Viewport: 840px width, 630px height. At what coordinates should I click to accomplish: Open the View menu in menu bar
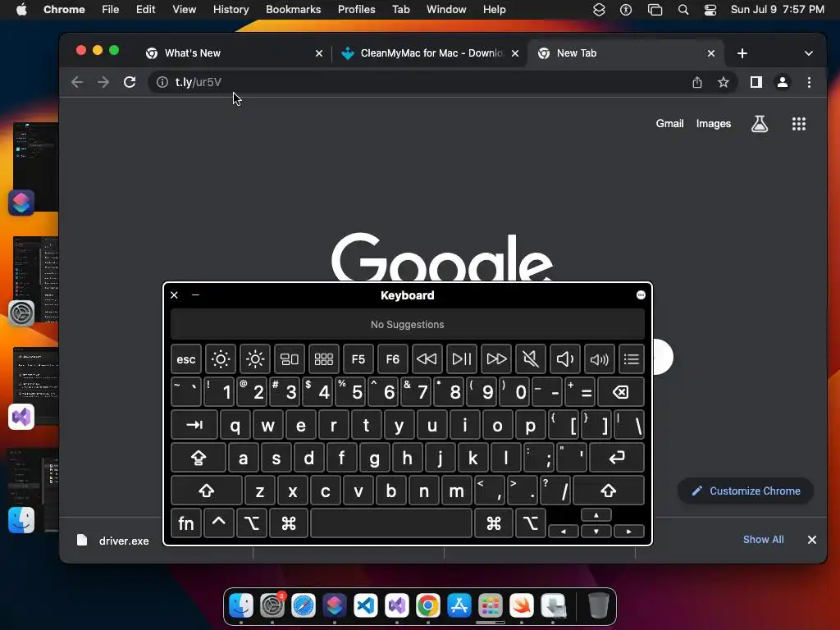click(184, 9)
